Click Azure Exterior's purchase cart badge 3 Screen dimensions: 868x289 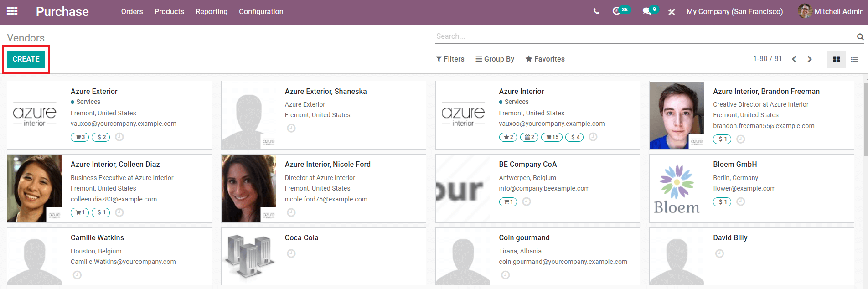(80, 137)
